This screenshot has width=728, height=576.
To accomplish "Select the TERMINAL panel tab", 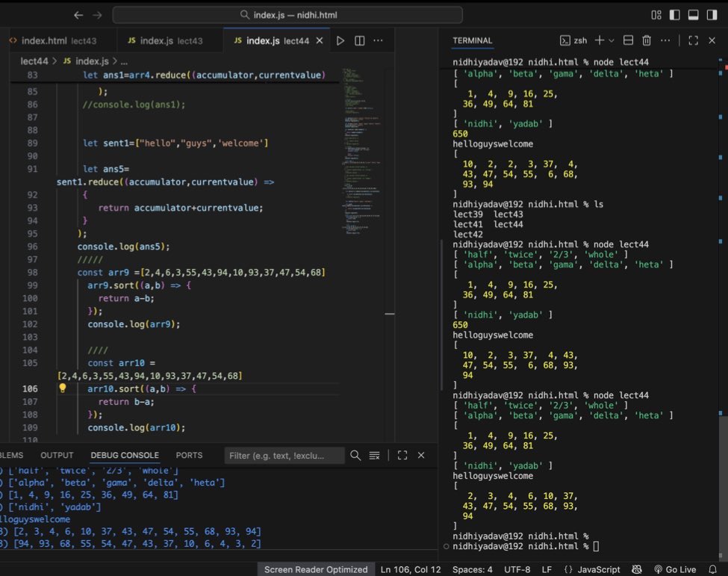I will pyautogui.click(x=472, y=41).
